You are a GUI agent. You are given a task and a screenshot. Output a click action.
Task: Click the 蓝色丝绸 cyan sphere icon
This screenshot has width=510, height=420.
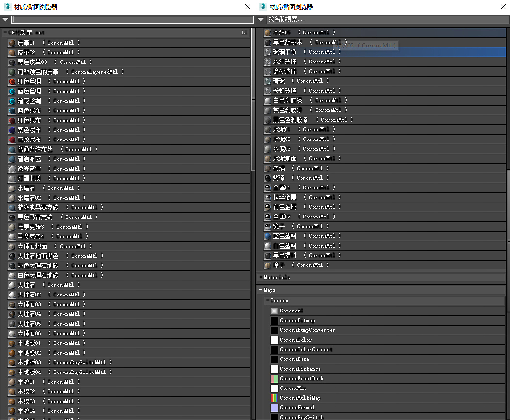click(12, 92)
